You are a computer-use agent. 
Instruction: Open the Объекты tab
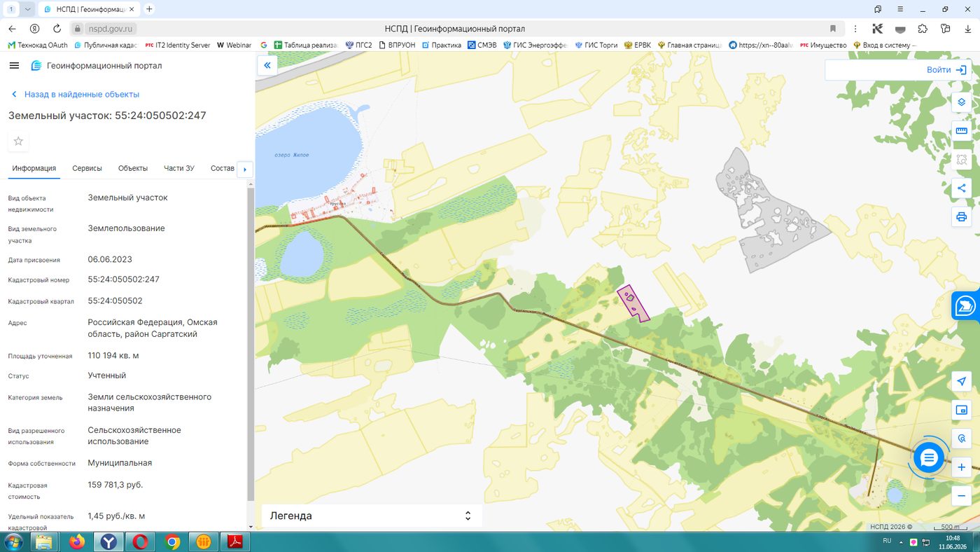pyautogui.click(x=133, y=168)
